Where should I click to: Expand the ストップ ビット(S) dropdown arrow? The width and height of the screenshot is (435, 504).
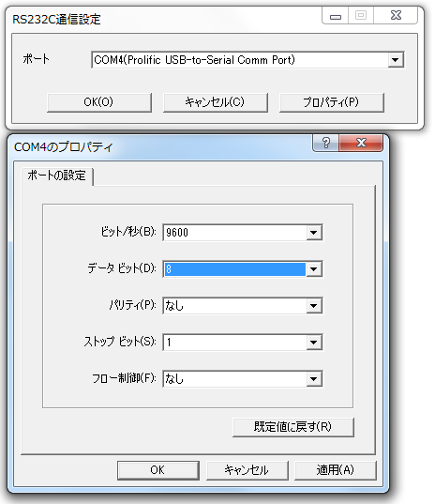(x=314, y=343)
